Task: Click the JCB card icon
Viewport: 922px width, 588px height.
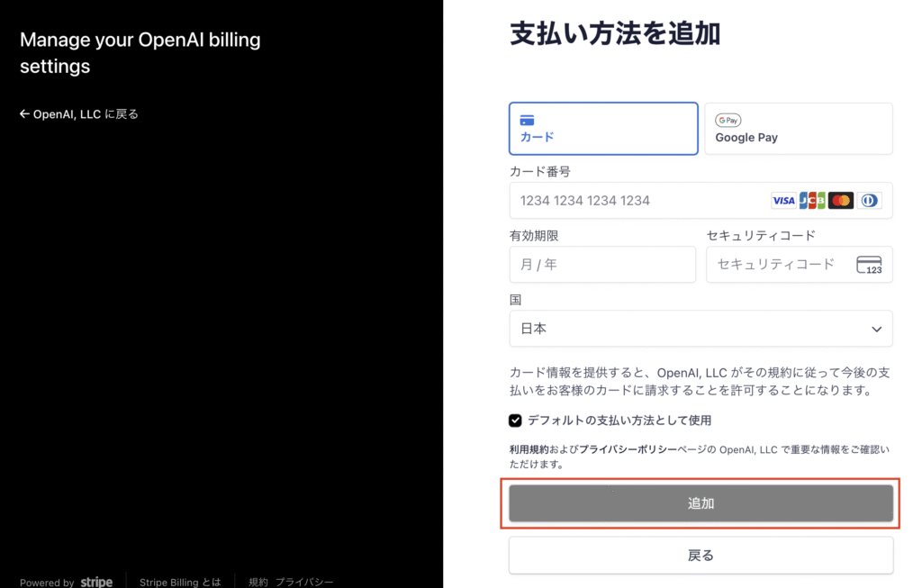Action: [812, 201]
